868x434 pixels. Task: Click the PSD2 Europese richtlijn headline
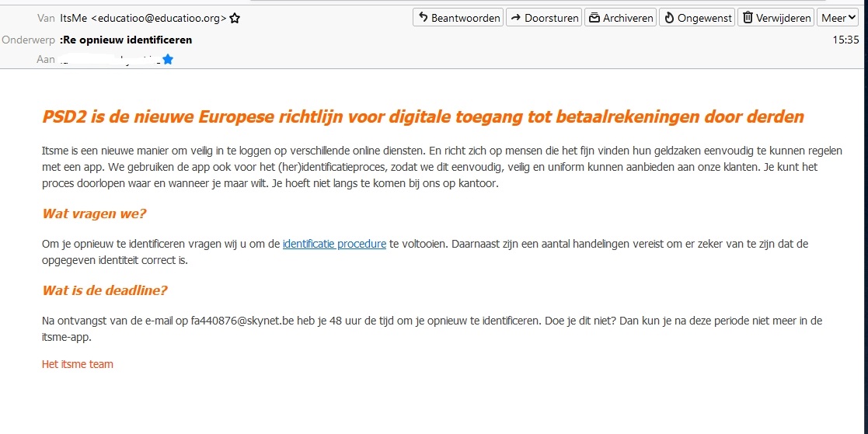[x=423, y=117]
